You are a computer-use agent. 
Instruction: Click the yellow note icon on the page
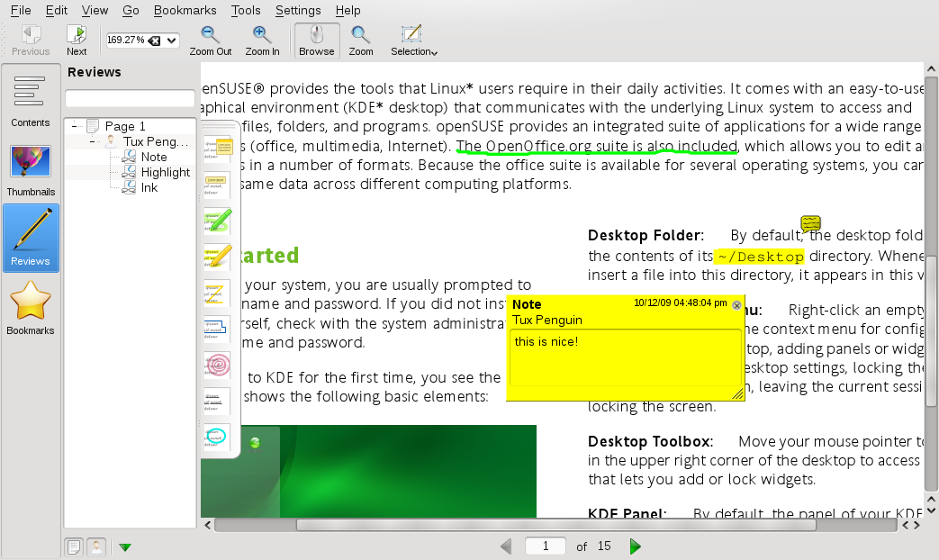811,224
